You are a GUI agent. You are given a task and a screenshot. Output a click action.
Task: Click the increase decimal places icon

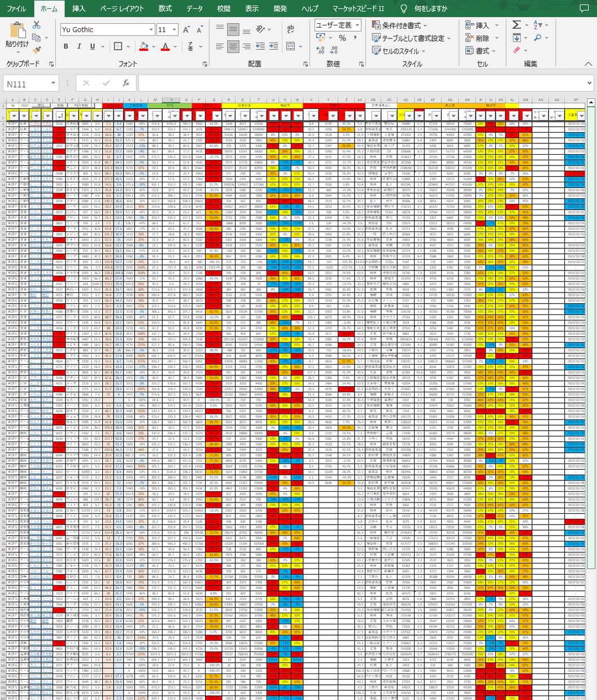coord(320,50)
